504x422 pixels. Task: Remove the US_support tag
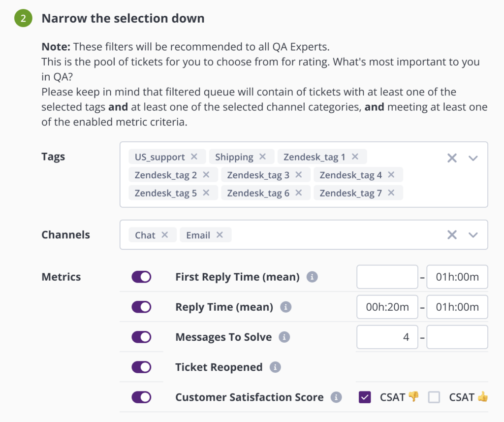tap(194, 157)
